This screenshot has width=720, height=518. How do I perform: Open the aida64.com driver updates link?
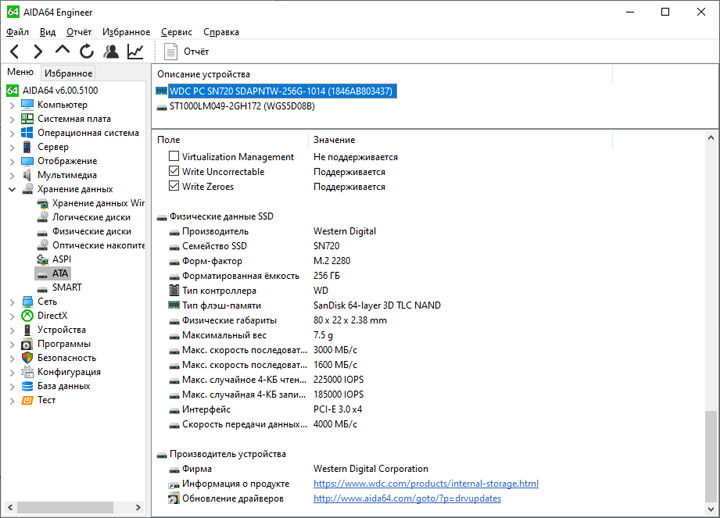[407, 498]
